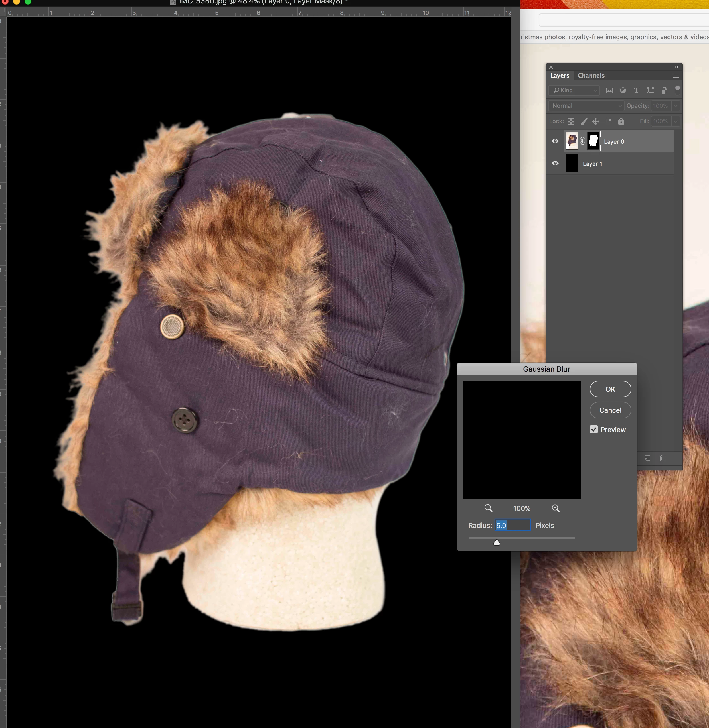Open the Normal blend mode dropdown
709x728 pixels.
pos(586,106)
